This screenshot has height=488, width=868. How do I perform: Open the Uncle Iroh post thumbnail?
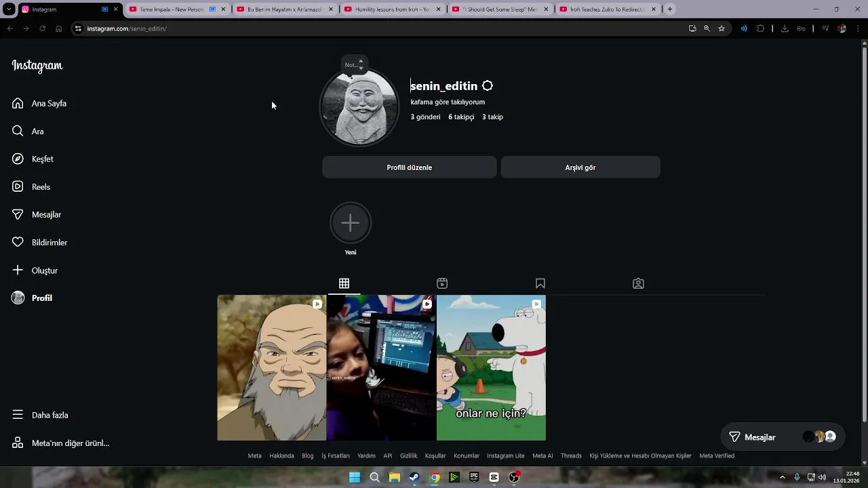(271, 367)
